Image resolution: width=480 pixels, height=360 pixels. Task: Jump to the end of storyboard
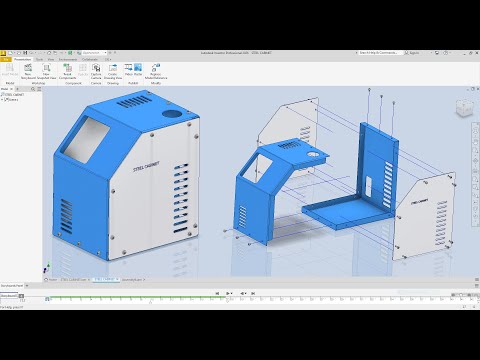point(253,293)
